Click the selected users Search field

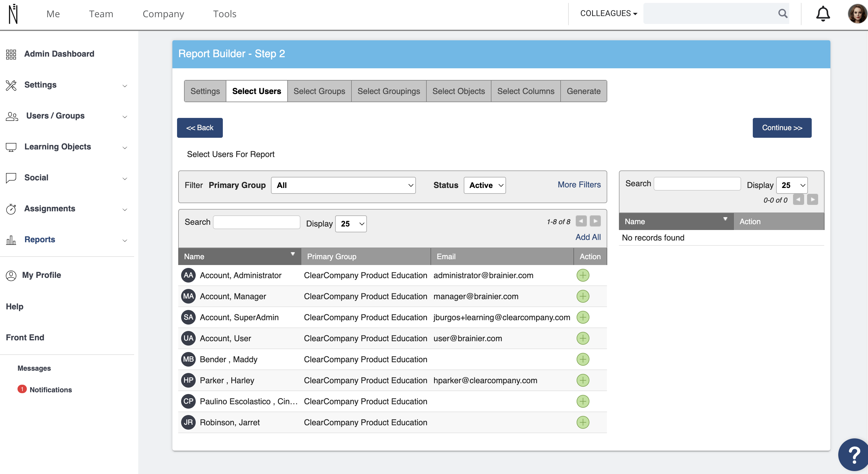click(x=697, y=184)
